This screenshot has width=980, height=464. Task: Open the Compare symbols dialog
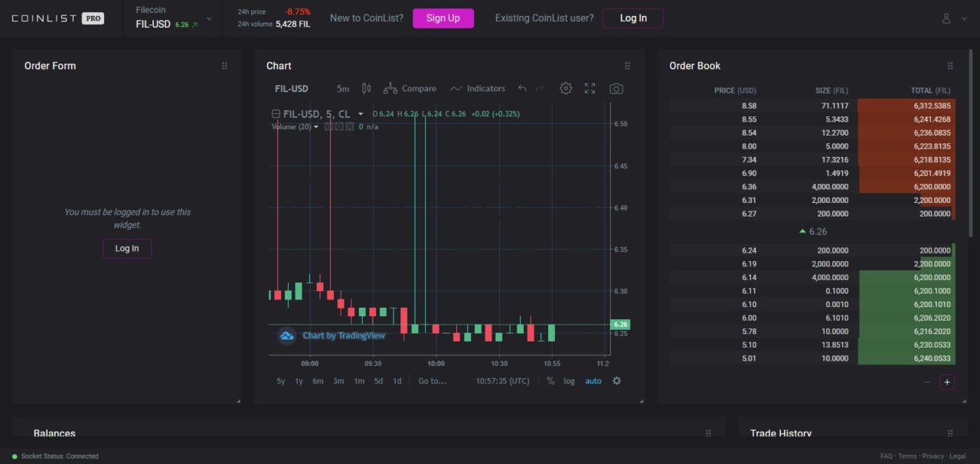[410, 89]
